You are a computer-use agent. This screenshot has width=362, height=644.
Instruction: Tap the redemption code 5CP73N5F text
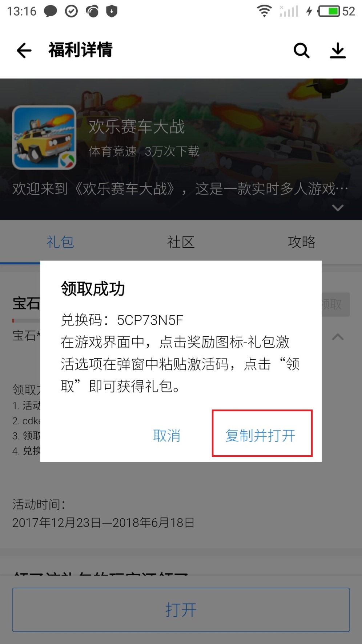pyautogui.click(x=150, y=320)
